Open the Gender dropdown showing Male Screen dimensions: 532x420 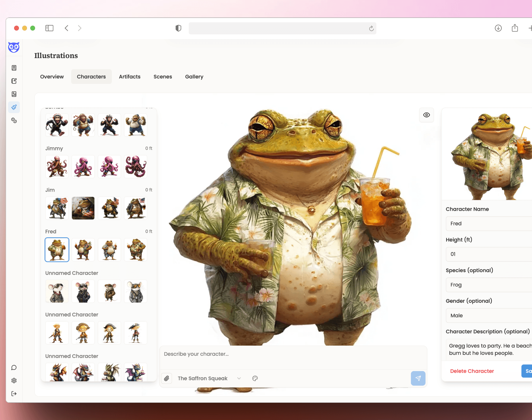pyautogui.click(x=488, y=315)
